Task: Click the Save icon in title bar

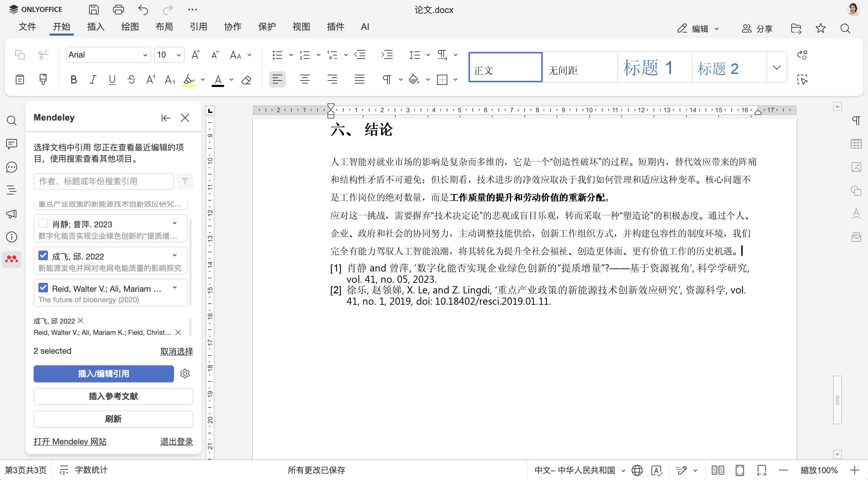Action: [94, 10]
